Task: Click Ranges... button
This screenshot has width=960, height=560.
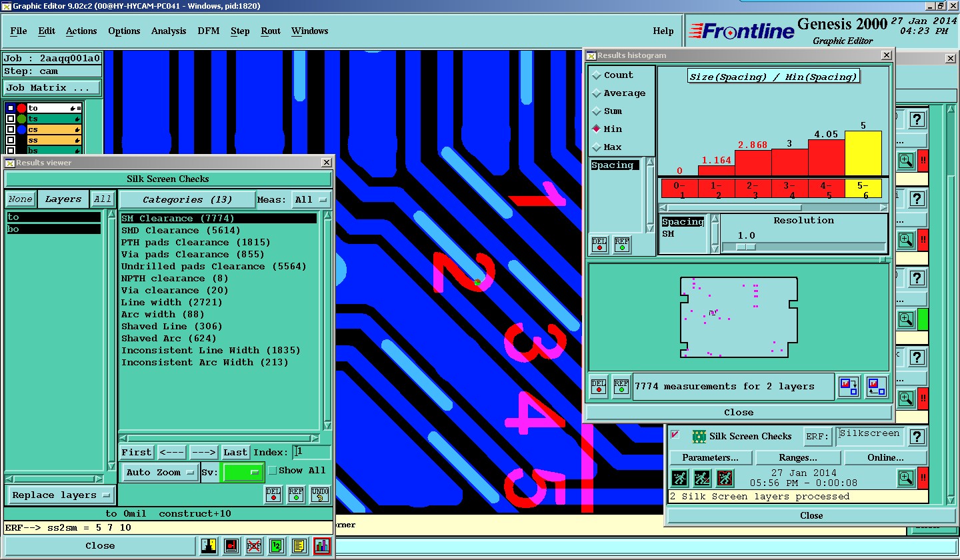Action: 798,458
